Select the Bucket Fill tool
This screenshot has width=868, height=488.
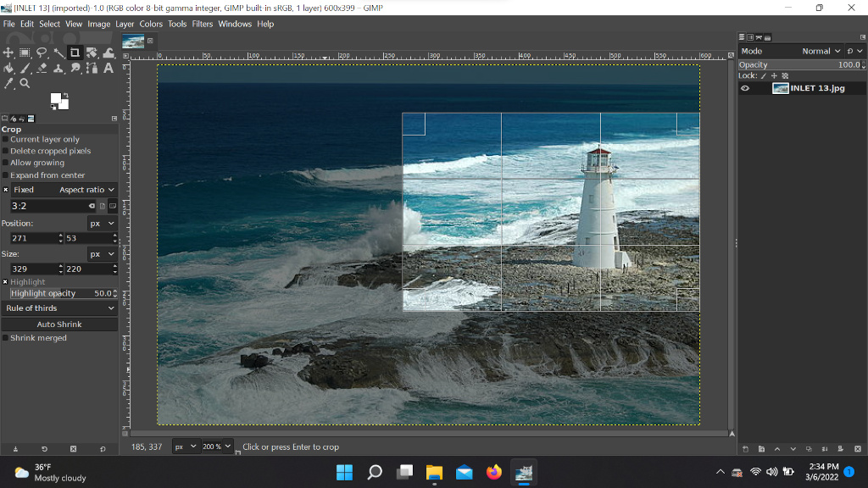(x=8, y=68)
